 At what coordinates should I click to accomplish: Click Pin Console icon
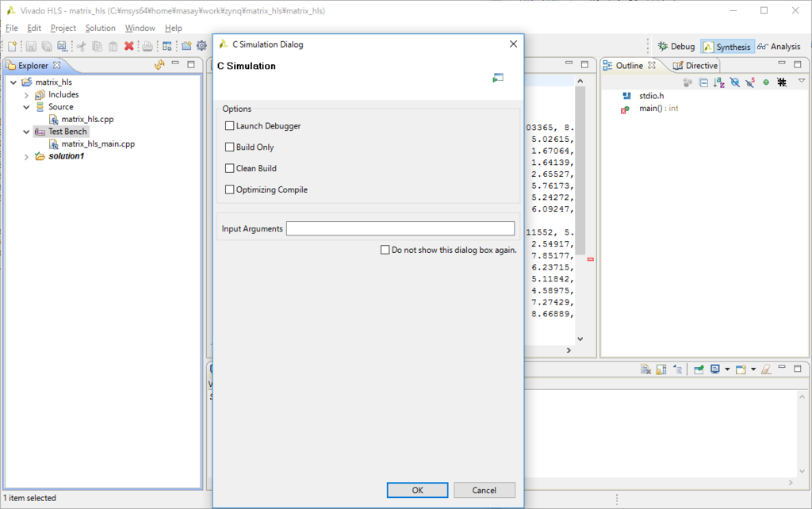click(x=699, y=369)
